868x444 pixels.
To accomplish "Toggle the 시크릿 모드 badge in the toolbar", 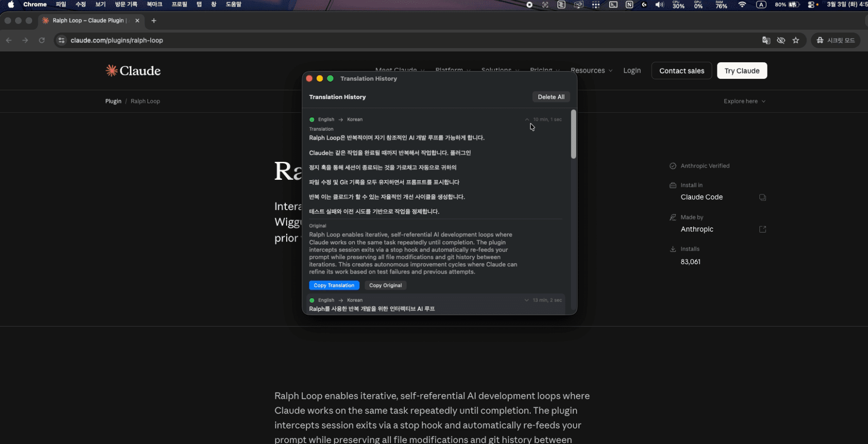I will pyautogui.click(x=835, y=40).
